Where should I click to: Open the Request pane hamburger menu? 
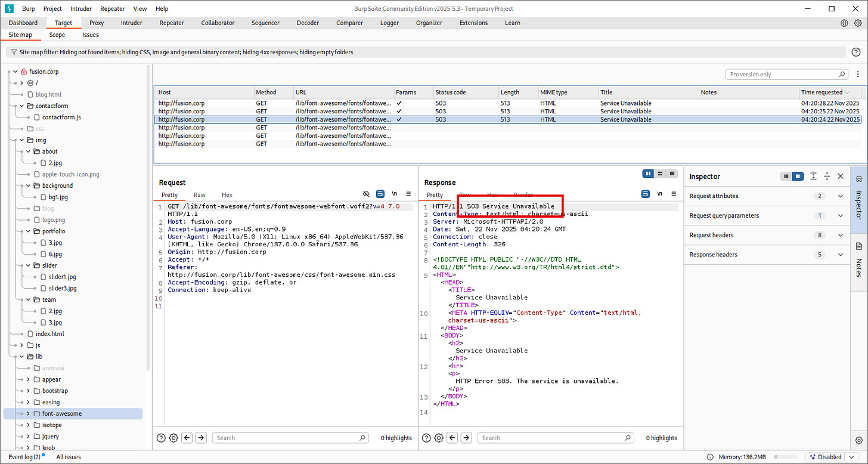tap(408, 194)
